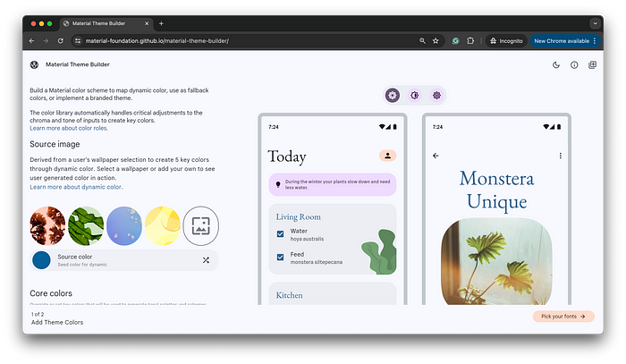Open the Source color swatch picker
Viewport: 626px width, 364px height.
41,260
